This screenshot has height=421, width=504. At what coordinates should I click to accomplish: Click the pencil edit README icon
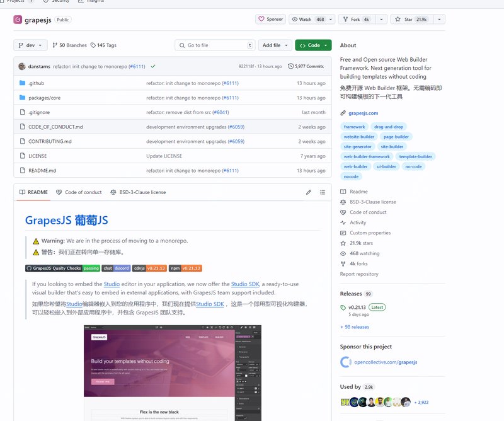[x=309, y=192]
